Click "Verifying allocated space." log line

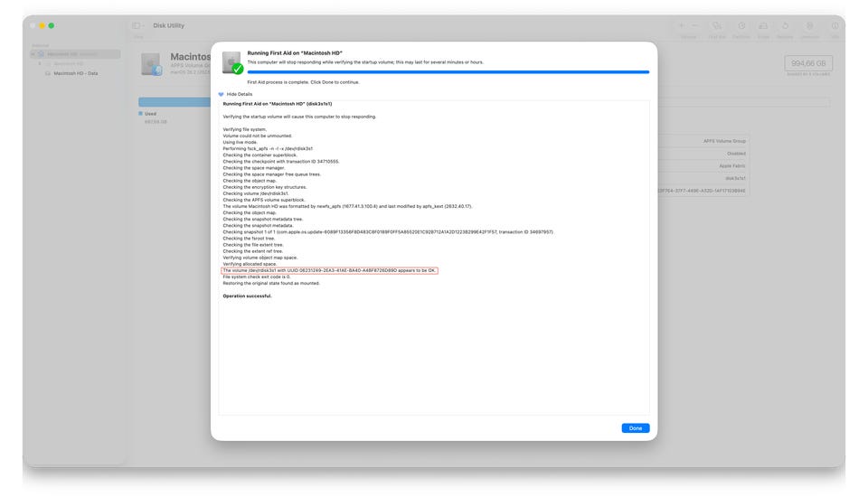pos(250,264)
